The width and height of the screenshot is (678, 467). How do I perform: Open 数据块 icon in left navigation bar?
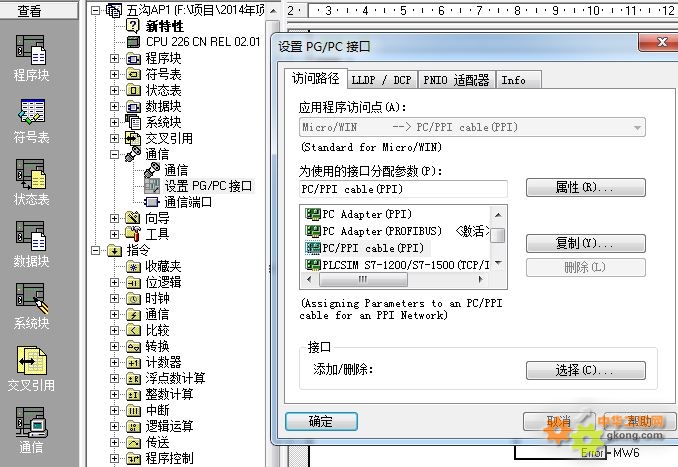tap(30, 236)
